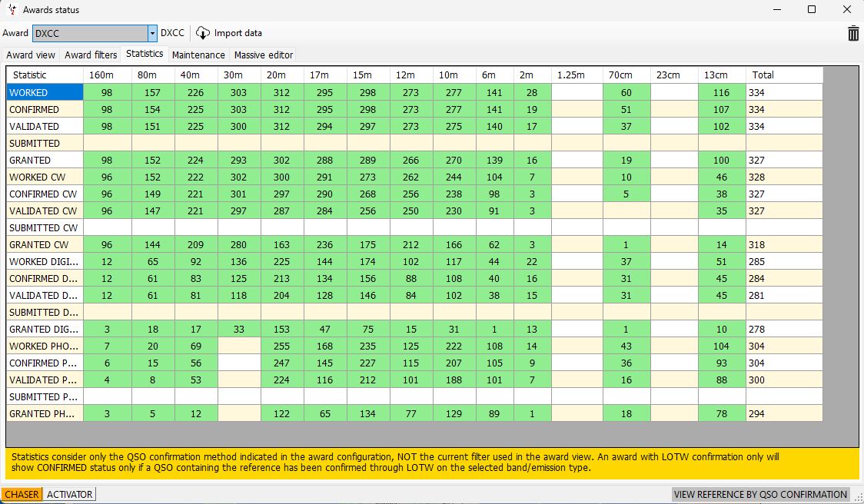Click GRANTED 20m cell value 302
The height and width of the screenshot is (504, 864).
(x=282, y=161)
